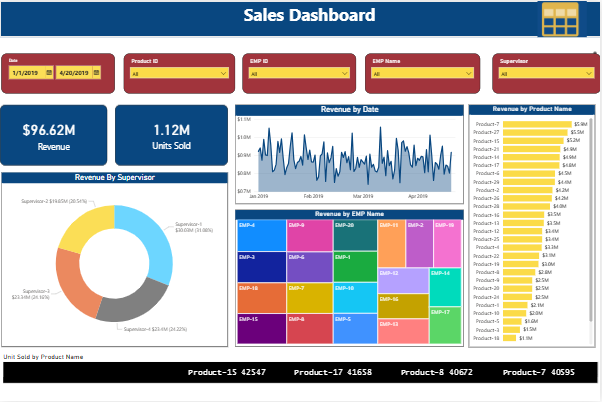Open the EMP Name slicer dropdown

point(468,73)
